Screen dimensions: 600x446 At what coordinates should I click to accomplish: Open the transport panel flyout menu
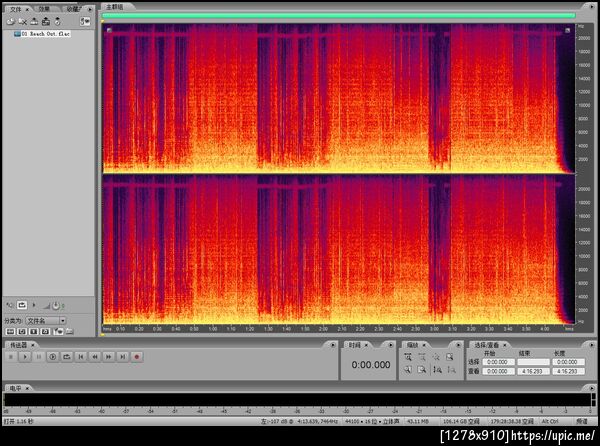[333, 345]
